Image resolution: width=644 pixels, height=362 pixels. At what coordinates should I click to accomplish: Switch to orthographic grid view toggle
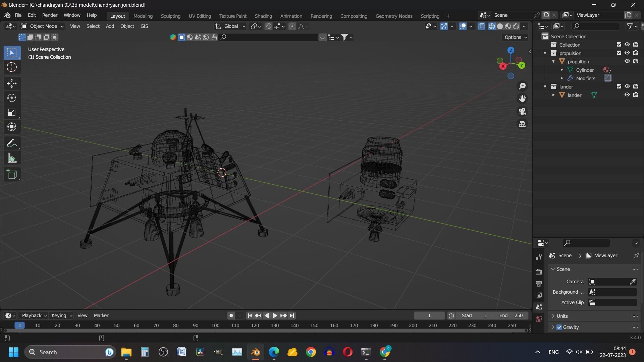coord(522,124)
